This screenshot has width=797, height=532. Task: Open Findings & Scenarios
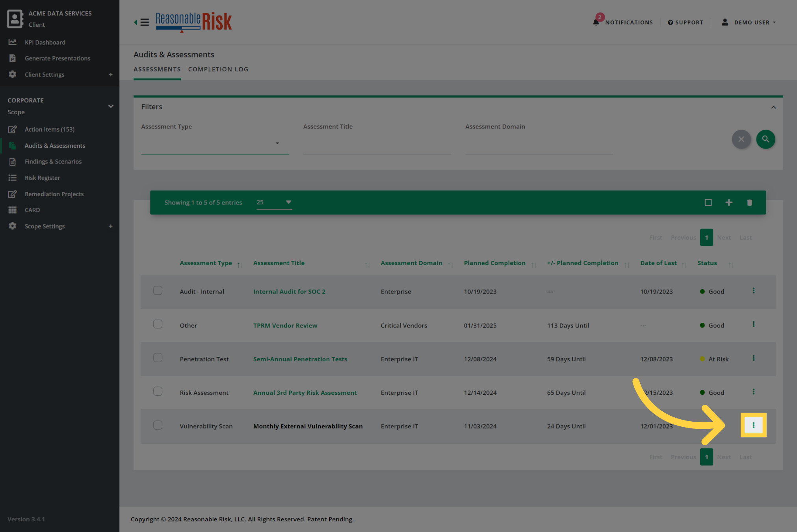point(53,162)
